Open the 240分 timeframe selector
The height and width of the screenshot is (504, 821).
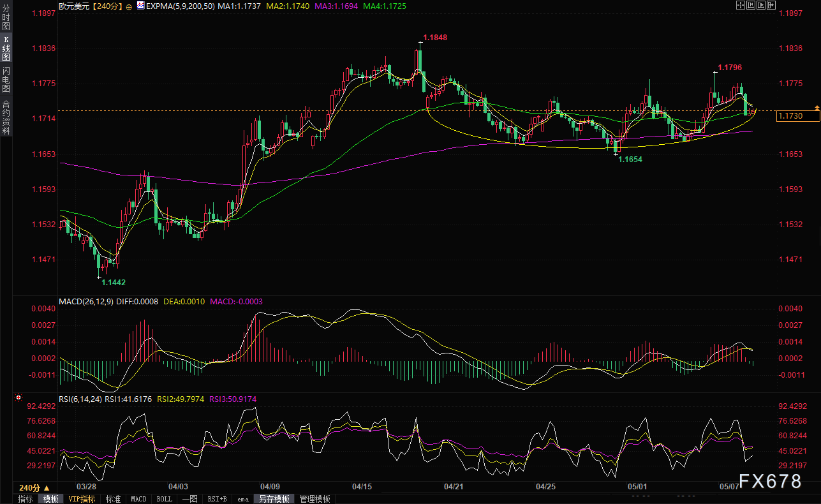[x=34, y=487]
